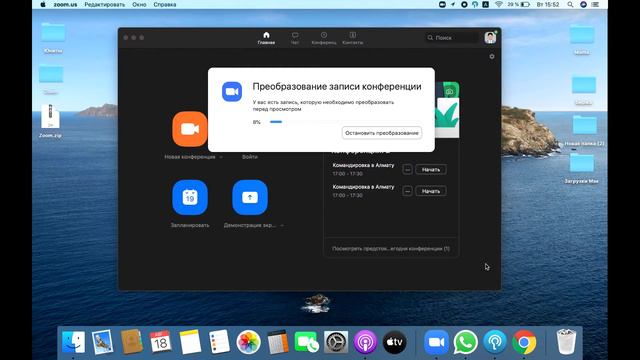Screen dimensions: 640x360
Task: Open the profile avatar in Zoom window
Action: click(490, 38)
